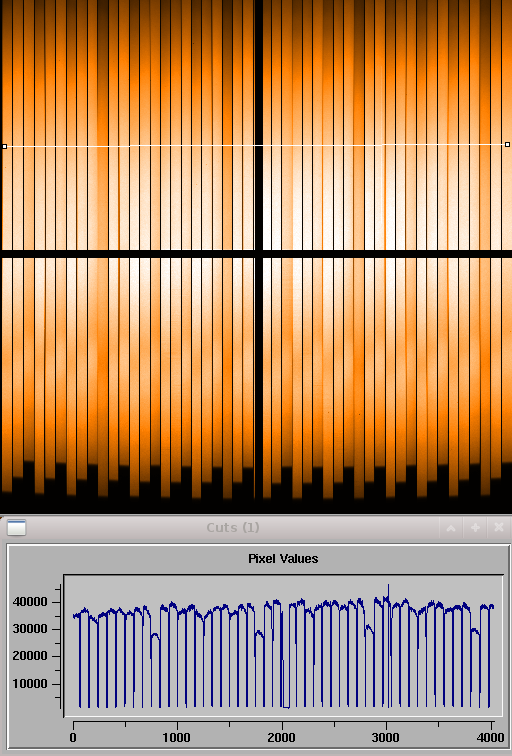Click the 20000 y-axis label
Screen dimensions: 512x756
coord(30,656)
